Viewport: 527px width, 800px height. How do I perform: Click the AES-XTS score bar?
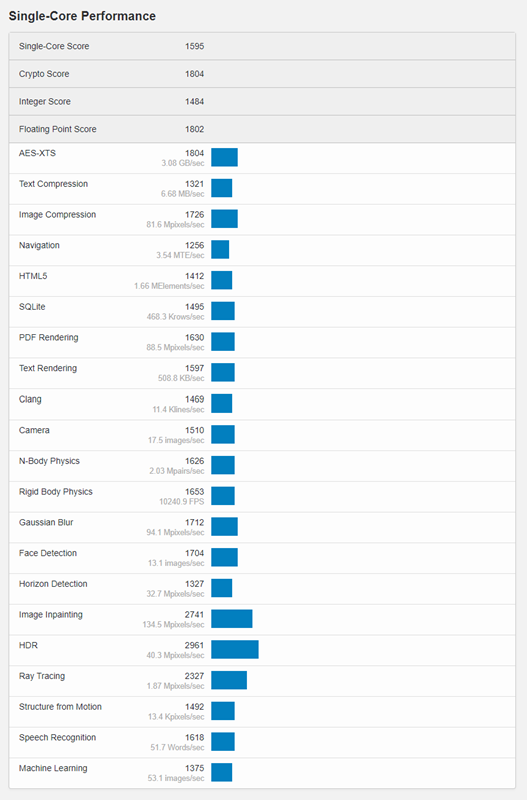[224, 157]
